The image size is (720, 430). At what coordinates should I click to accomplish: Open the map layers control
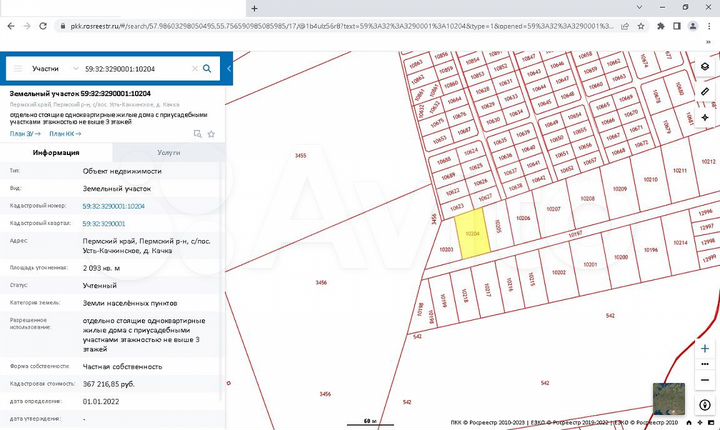[705, 67]
